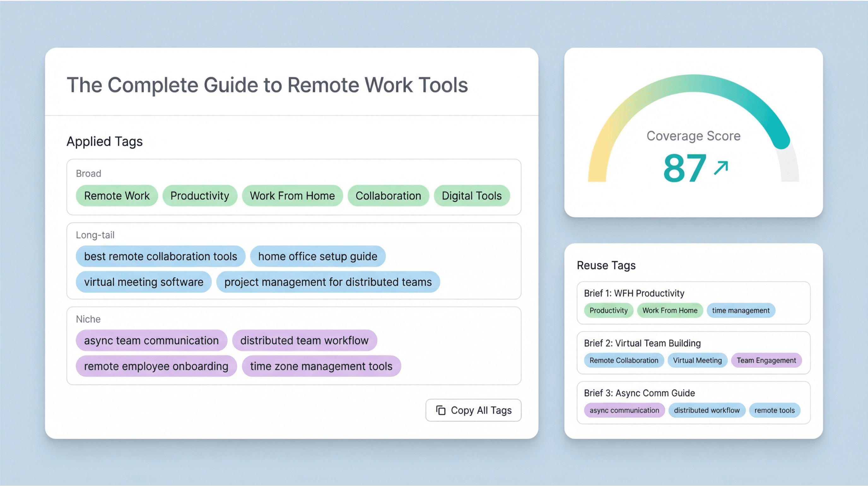
Task: Choose the Work From Home broad tag
Action: pyautogui.click(x=292, y=195)
